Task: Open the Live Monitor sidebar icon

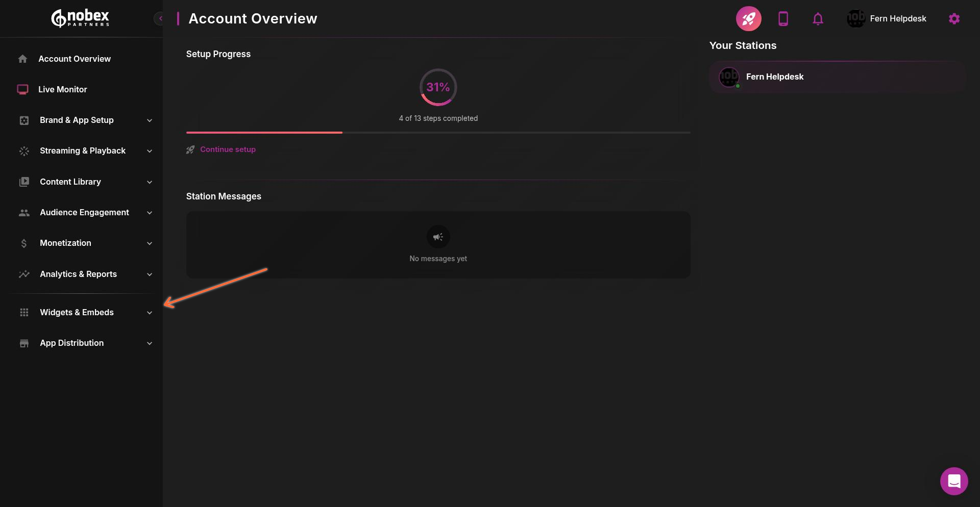Action: [23, 89]
